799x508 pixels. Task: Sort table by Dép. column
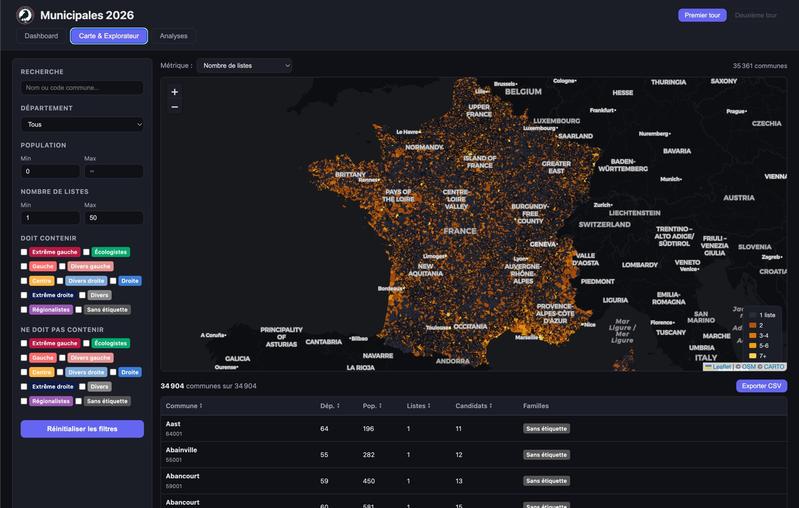(328, 406)
